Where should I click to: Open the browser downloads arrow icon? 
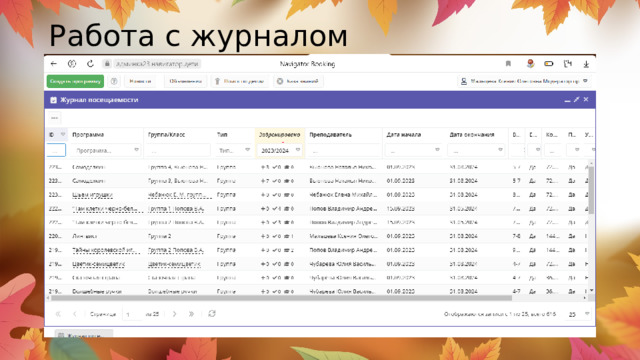point(586,64)
